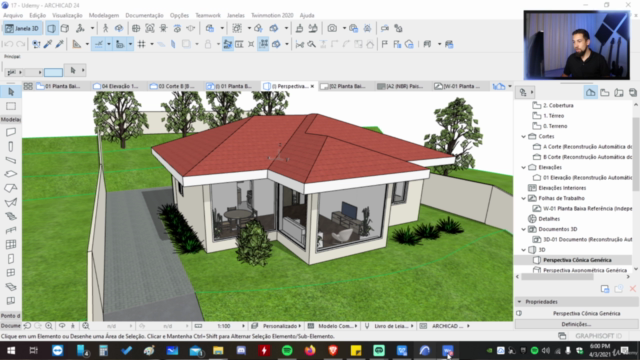Screen dimensions: 640x360
Task: Click the 3D Explore walking figure icon
Action: point(105,28)
